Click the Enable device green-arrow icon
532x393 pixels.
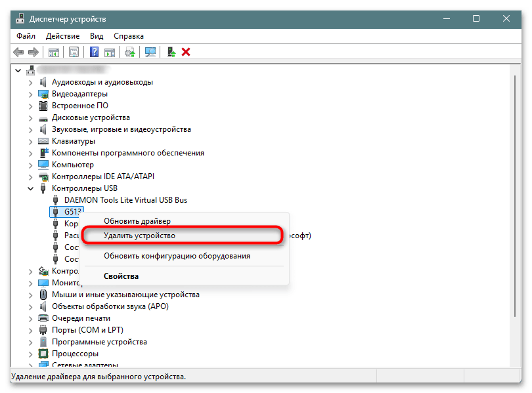[171, 52]
